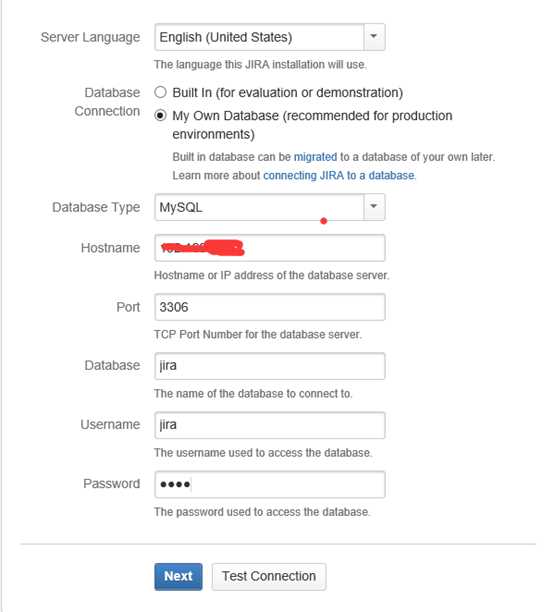Viewport: 554px width, 612px height.
Task: Focus the Database name field
Action: pyautogui.click(x=270, y=366)
